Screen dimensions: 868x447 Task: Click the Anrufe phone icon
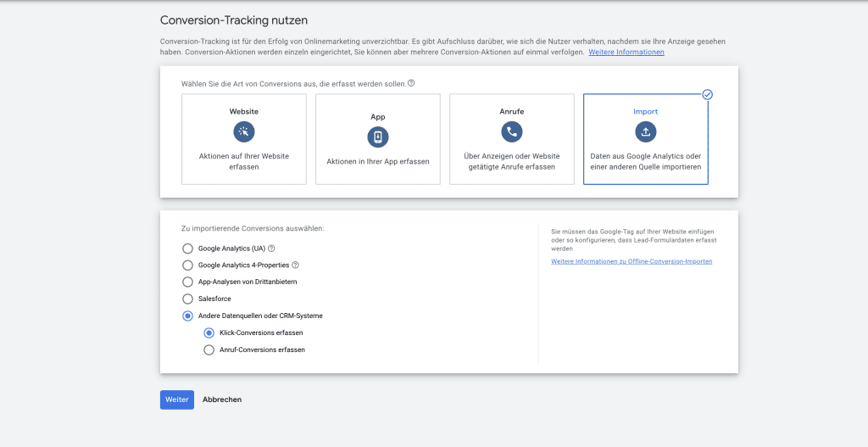pos(511,131)
